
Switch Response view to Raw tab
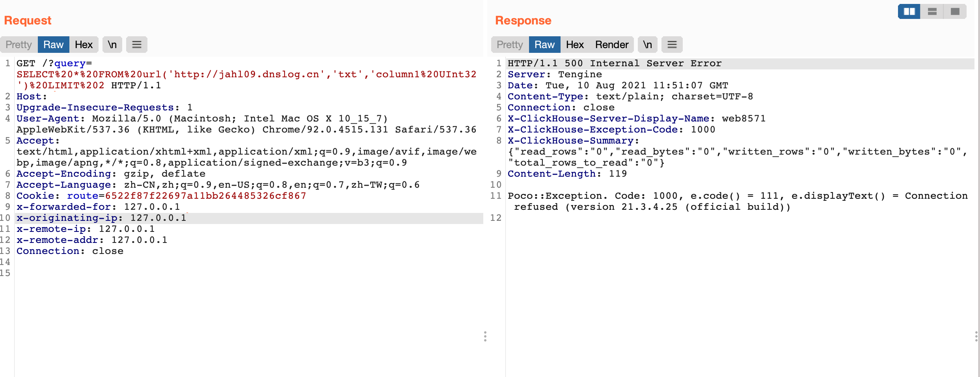pyautogui.click(x=545, y=45)
